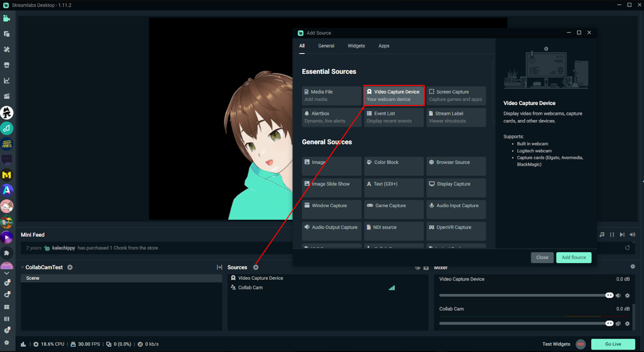Choose the Media File source
644x352 pixels.
332,96
